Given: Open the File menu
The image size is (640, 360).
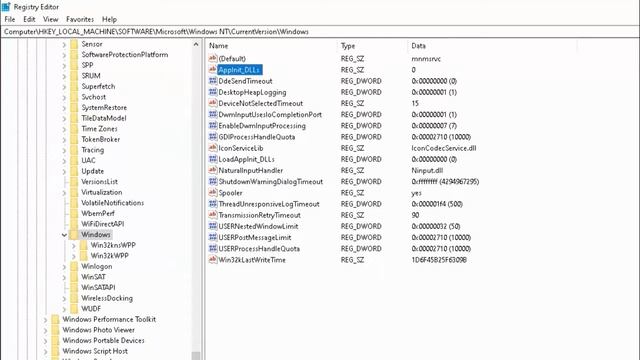Looking at the screenshot, I should point(10,19).
